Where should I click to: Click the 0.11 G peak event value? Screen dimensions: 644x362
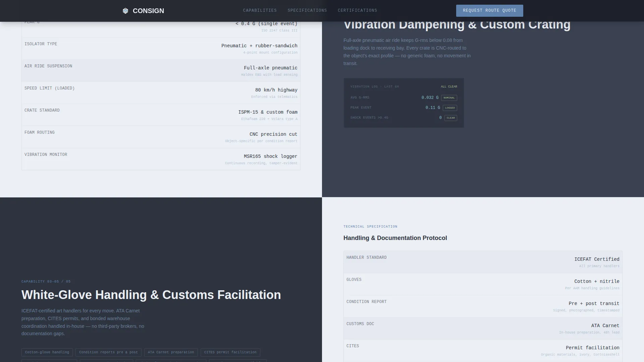[x=433, y=108]
